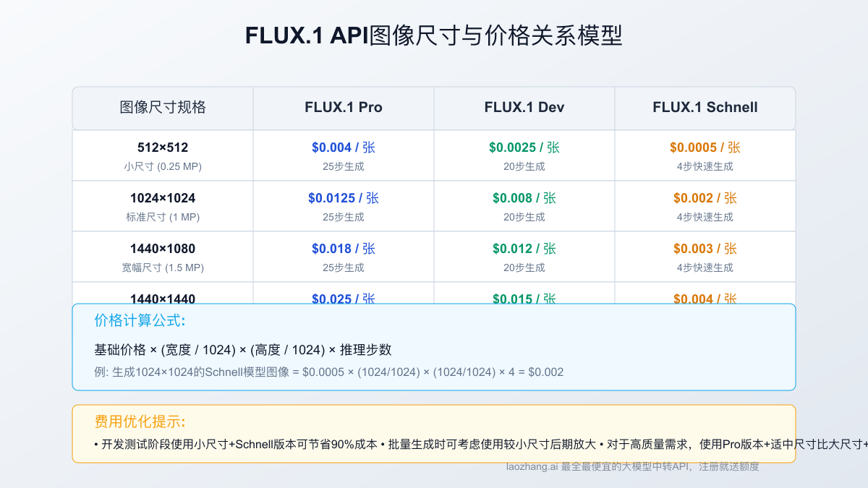868x488 pixels.
Task: Click the $0.0125 Pro price cell
Action: (x=343, y=197)
